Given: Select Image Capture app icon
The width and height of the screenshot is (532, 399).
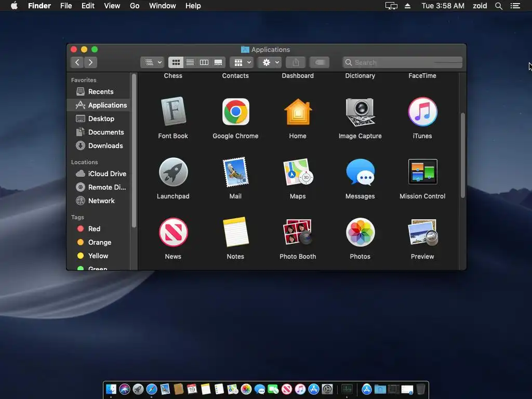Looking at the screenshot, I should (x=360, y=112).
